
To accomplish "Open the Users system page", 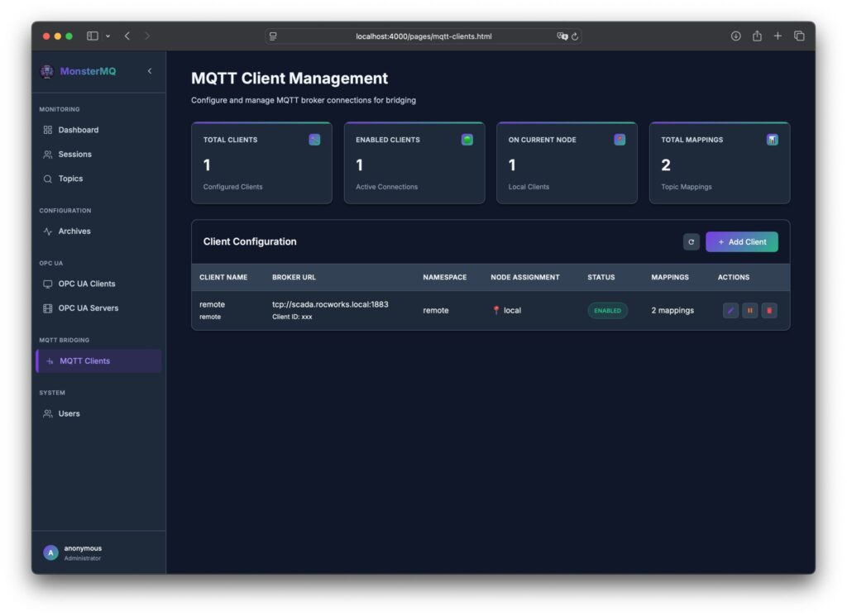I will tap(69, 413).
